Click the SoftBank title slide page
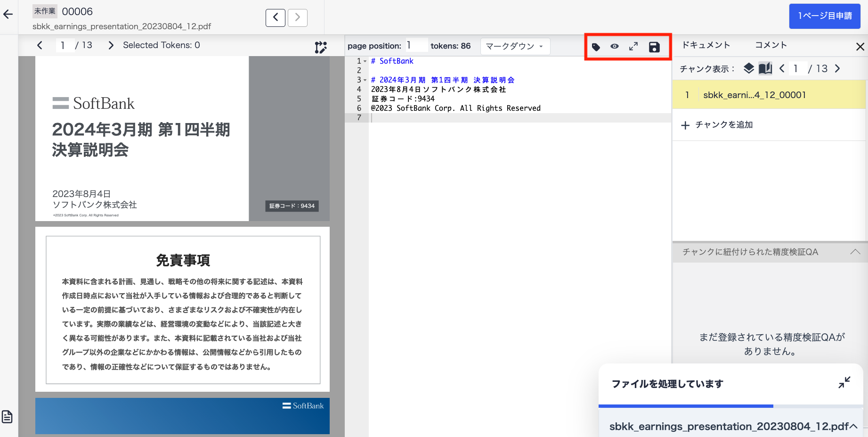This screenshot has width=868, height=437. [183, 139]
